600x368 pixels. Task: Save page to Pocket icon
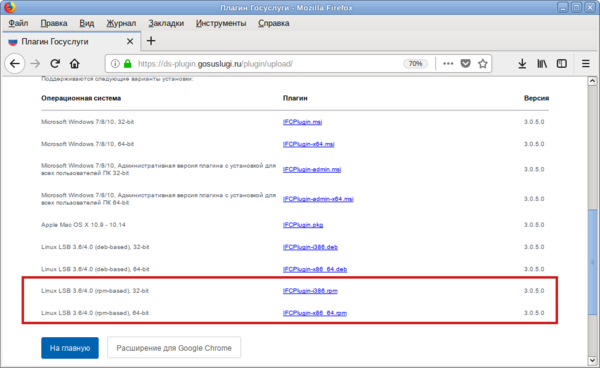(x=465, y=64)
